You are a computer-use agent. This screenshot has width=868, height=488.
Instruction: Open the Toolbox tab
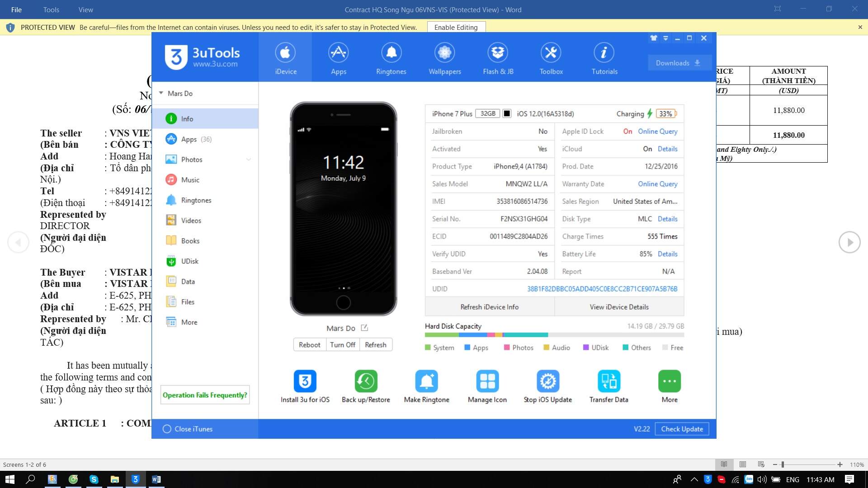point(551,58)
